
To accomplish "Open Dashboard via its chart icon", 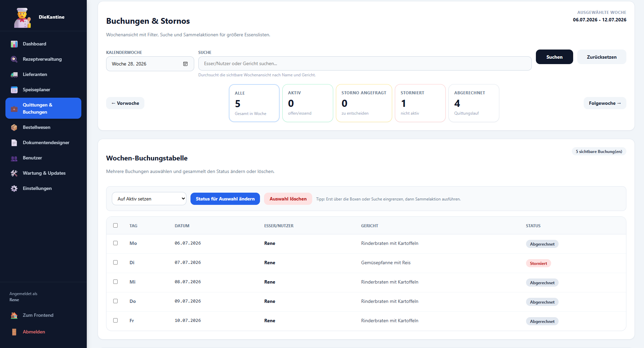I will (14, 44).
